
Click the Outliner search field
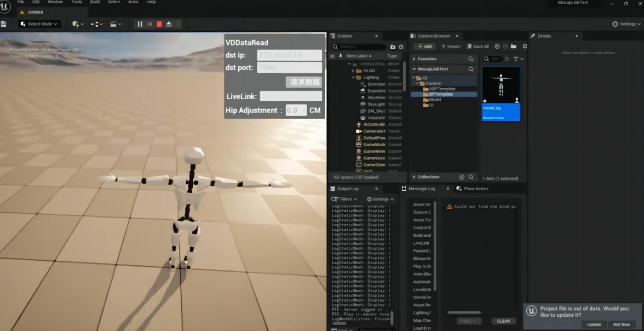coord(359,47)
